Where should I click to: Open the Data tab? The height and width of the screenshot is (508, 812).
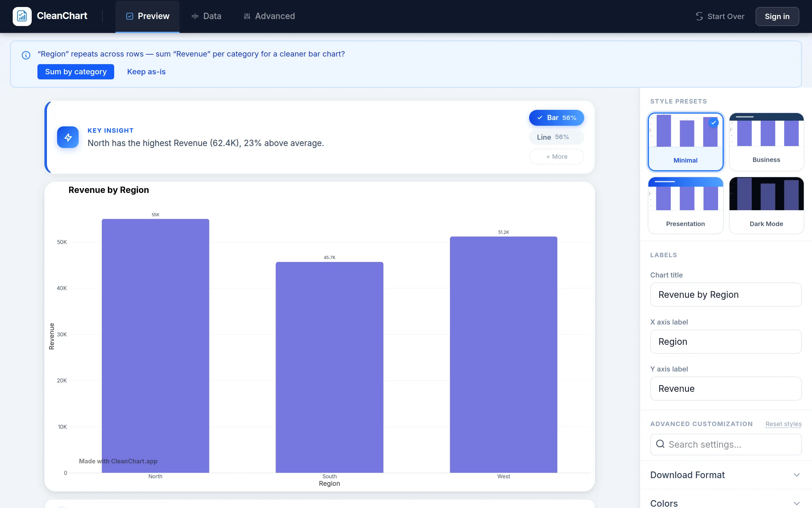(x=206, y=16)
